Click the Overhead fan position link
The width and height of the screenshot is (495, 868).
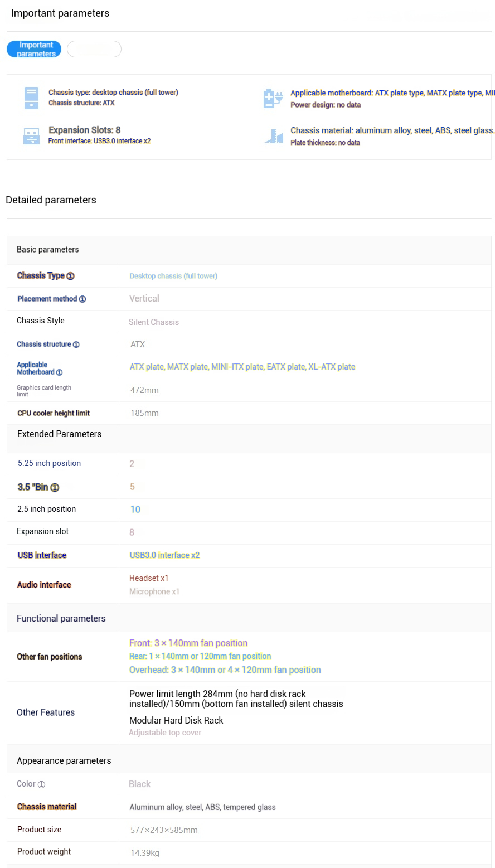point(225,670)
